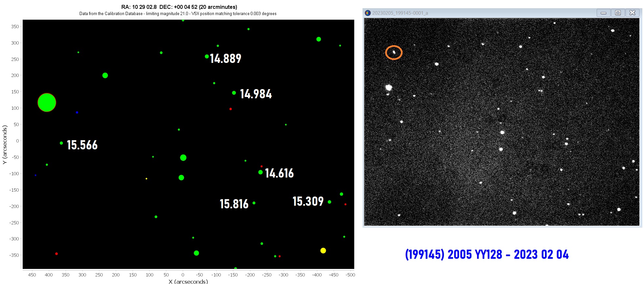Click the window title 20230205_199145-0001_a
This screenshot has height=284, width=644.
click(400, 13)
